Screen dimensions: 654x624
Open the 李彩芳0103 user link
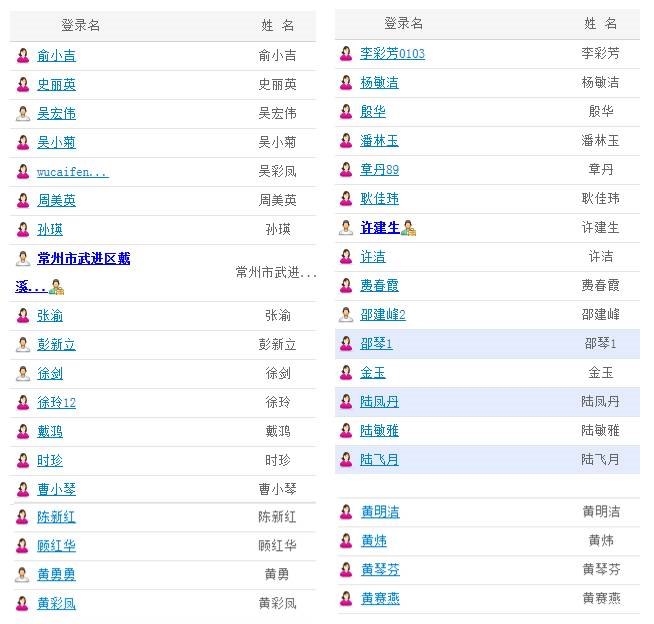pos(392,53)
